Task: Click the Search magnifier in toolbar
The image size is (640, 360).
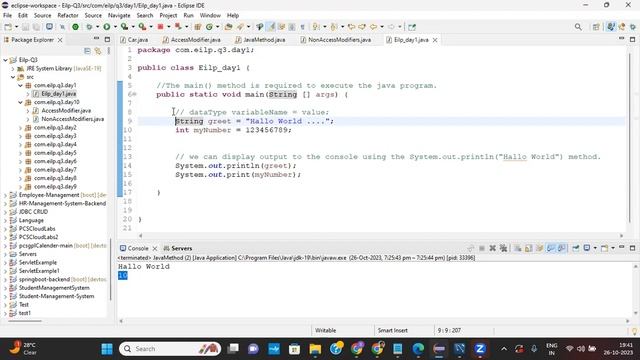Action: click(578, 27)
